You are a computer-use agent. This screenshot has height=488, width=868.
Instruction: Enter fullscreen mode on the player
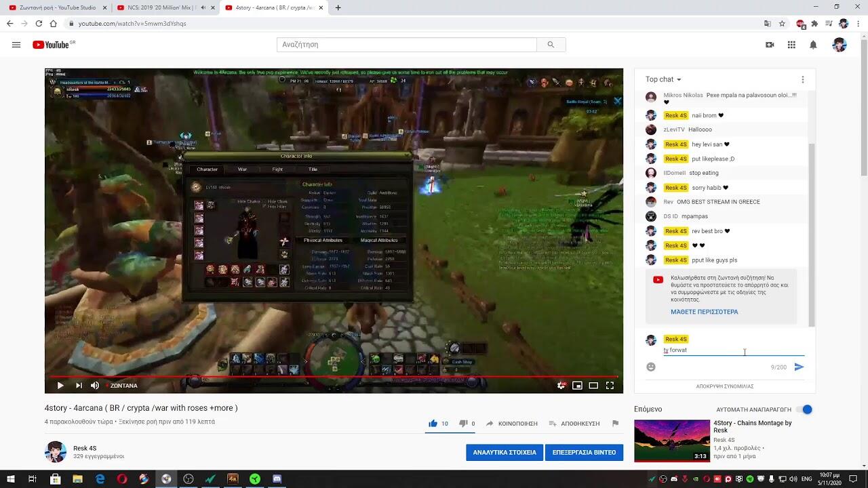point(610,386)
